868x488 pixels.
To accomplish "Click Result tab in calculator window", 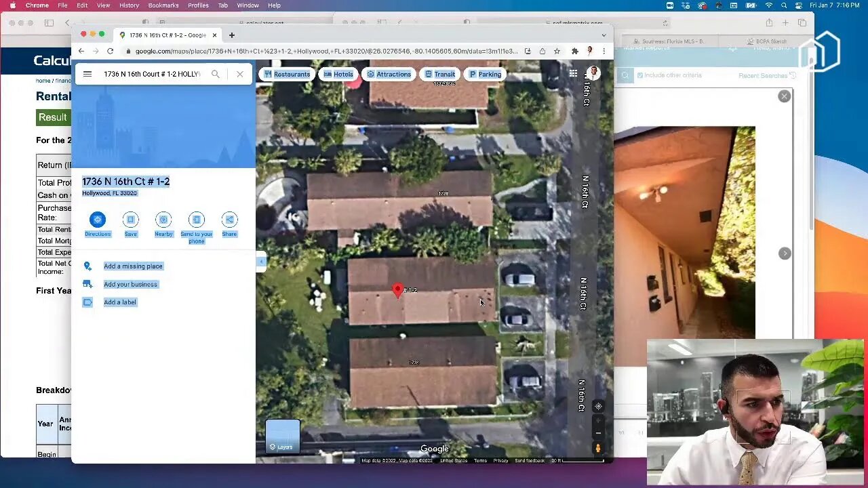I will tap(52, 117).
